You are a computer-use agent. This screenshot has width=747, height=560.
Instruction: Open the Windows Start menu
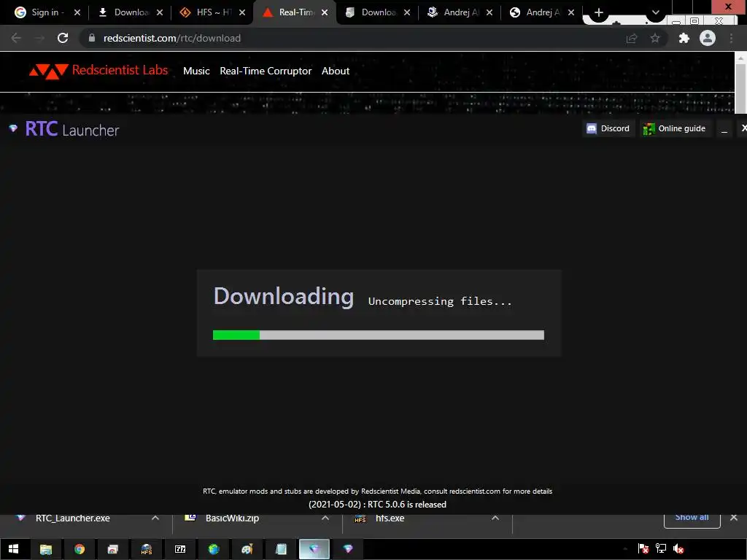click(x=13, y=549)
